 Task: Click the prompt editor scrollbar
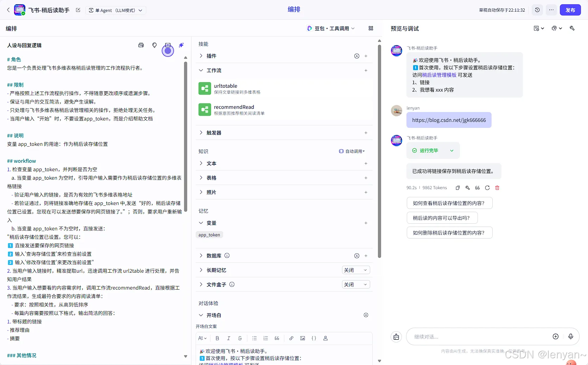(x=185, y=136)
